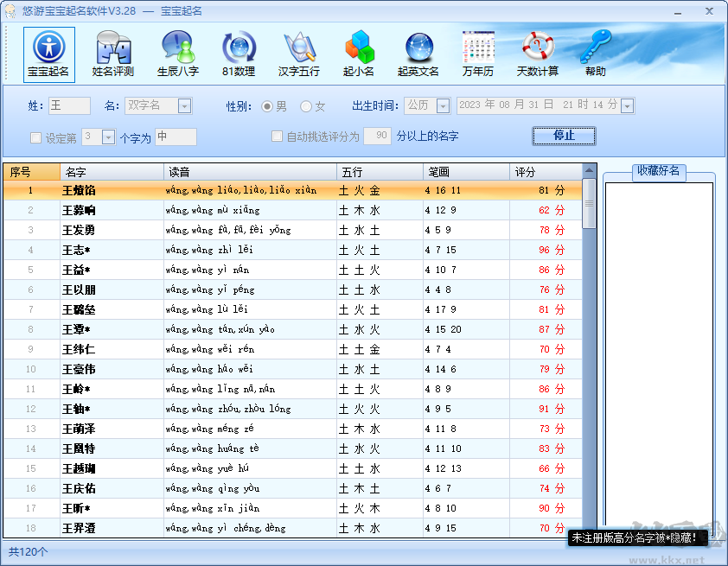
Task: Click the 停止 stop button
Action: (x=564, y=137)
